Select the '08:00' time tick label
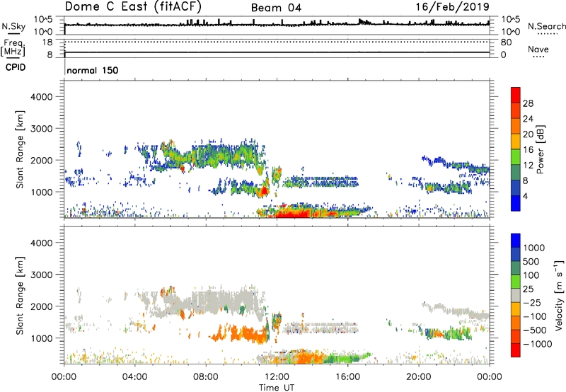 pyautogui.click(x=206, y=377)
